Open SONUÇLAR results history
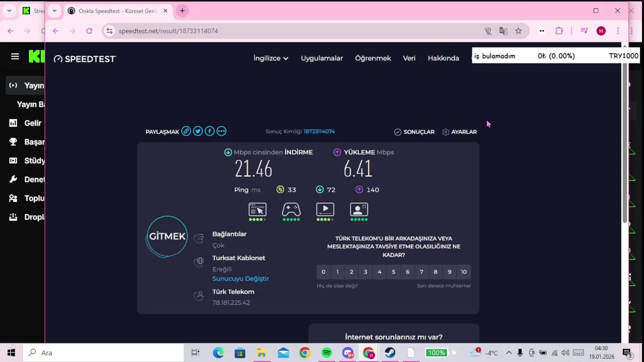The image size is (644, 362). (x=414, y=132)
